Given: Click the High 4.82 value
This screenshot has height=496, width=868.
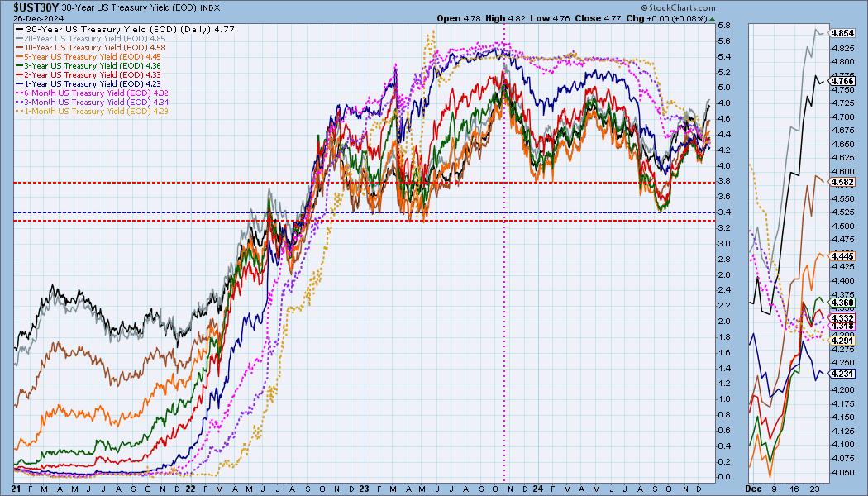Looking at the screenshot, I should 505,18.
